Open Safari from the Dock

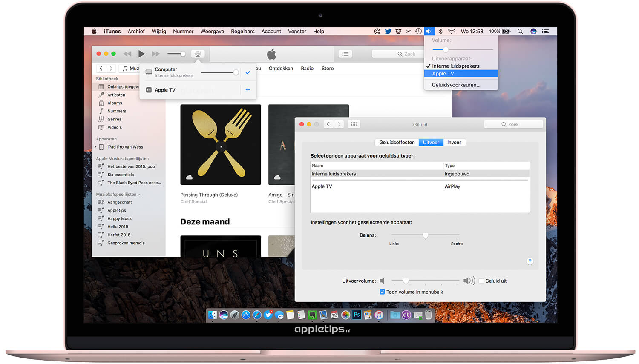point(257,315)
